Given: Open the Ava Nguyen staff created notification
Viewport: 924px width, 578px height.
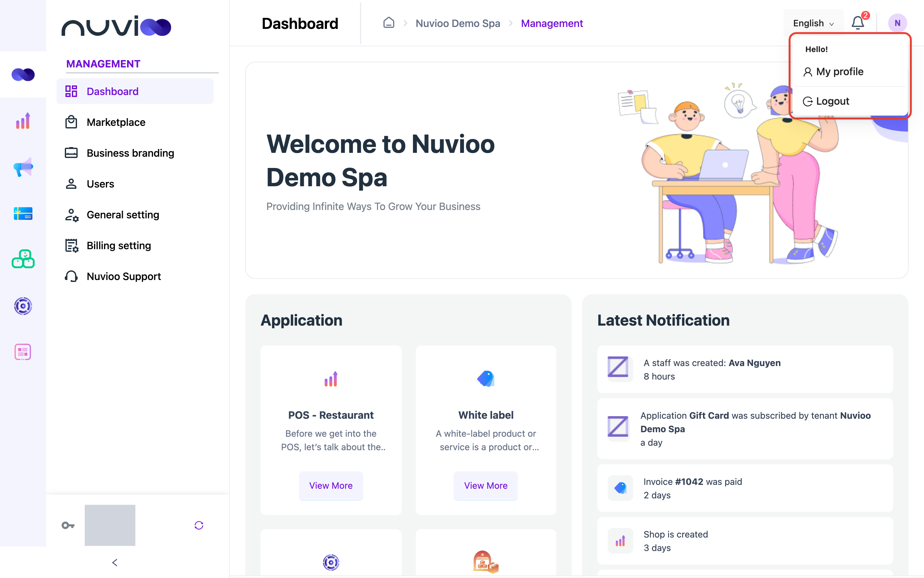Looking at the screenshot, I should pyautogui.click(x=745, y=369).
